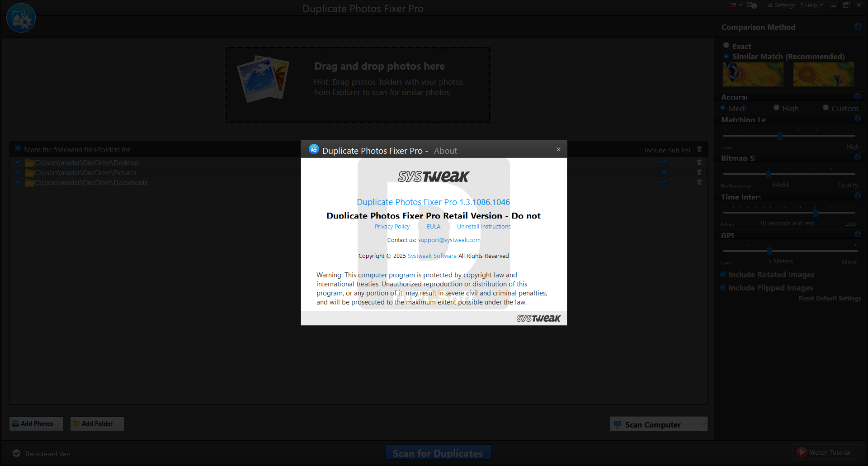Image resolution: width=868 pixels, height=466 pixels.
Task: Adjust the Matching Level slider handle
Action: (x=780, y=135)
